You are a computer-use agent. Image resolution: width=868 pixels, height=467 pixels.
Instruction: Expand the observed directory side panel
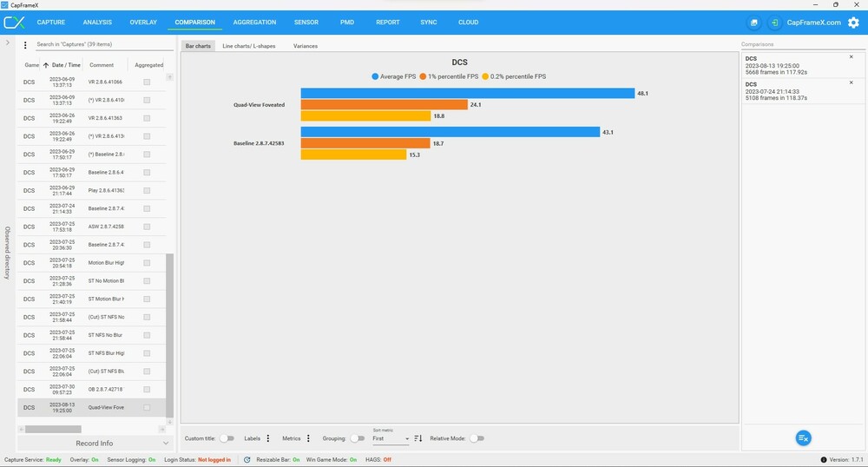click(7, 43)
